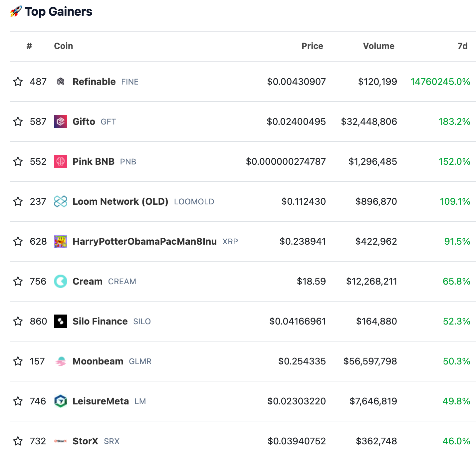Star Pink BNB as a favorite
Image resolution: width=476 pixels, height=460 pixels.
(18, 161)
